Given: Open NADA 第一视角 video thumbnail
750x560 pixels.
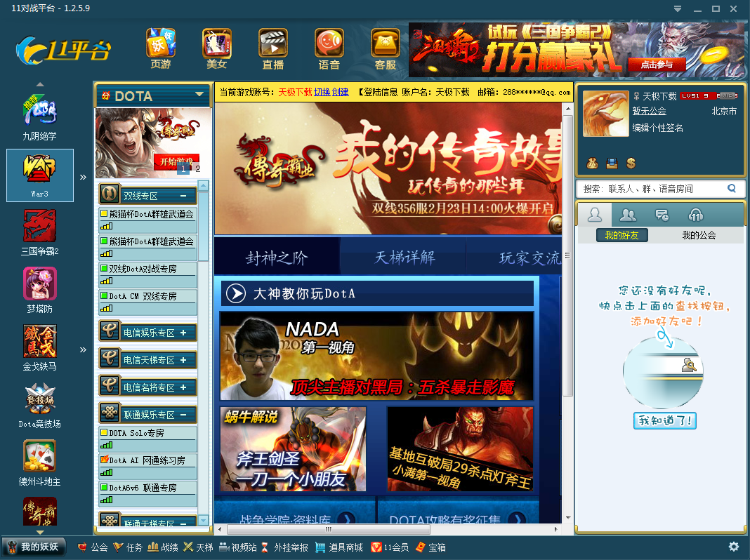Looking at the screenshot, I should 376,356.
